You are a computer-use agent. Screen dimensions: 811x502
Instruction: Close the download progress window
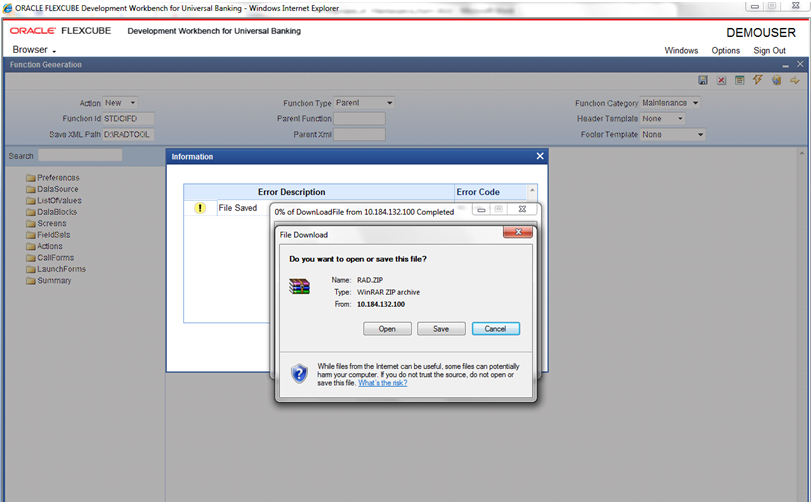pyautogui.click(x=522, y=209)
